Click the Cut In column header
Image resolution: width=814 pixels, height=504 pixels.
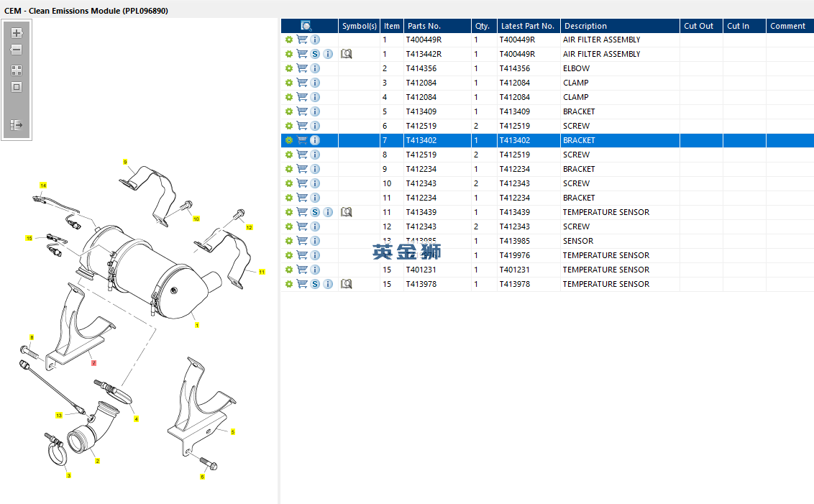[x=744, y=26]
